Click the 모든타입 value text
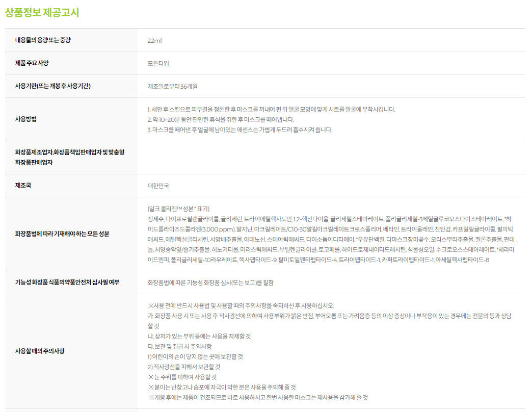Image resolution: width=532 pixels, height=412 pixels. coord(158,63)
